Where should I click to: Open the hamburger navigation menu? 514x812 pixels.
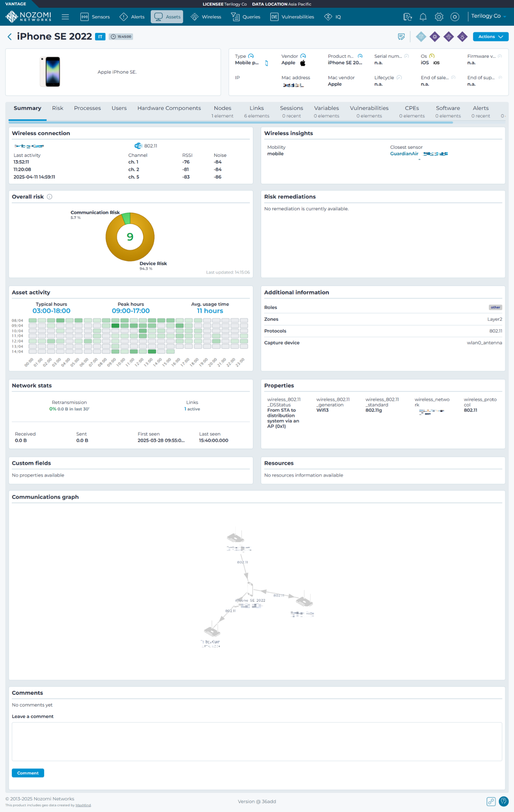pyautogui.click(x=65, y=17)
